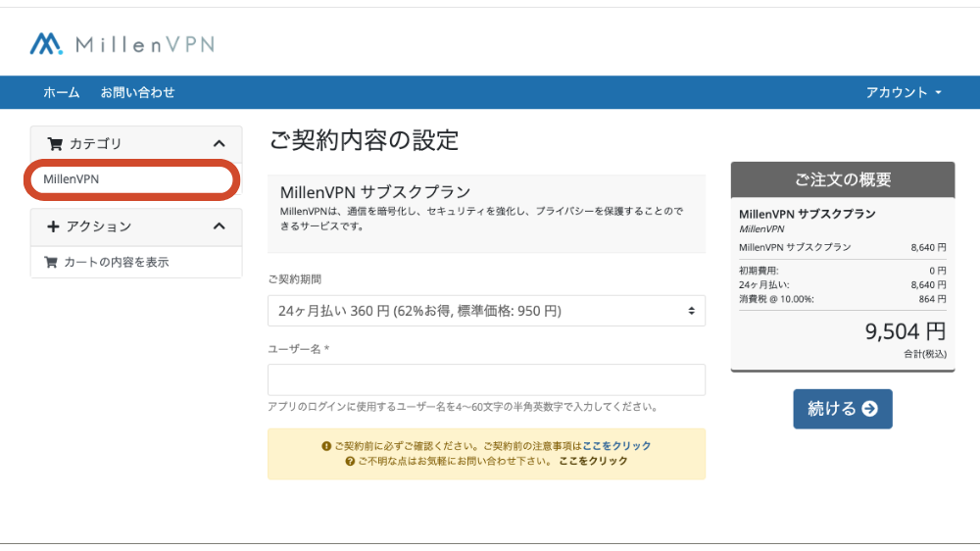Click the アプリのログインに使用する hint text
Viewport: 980px width, 551px height.
coord(464,407)
